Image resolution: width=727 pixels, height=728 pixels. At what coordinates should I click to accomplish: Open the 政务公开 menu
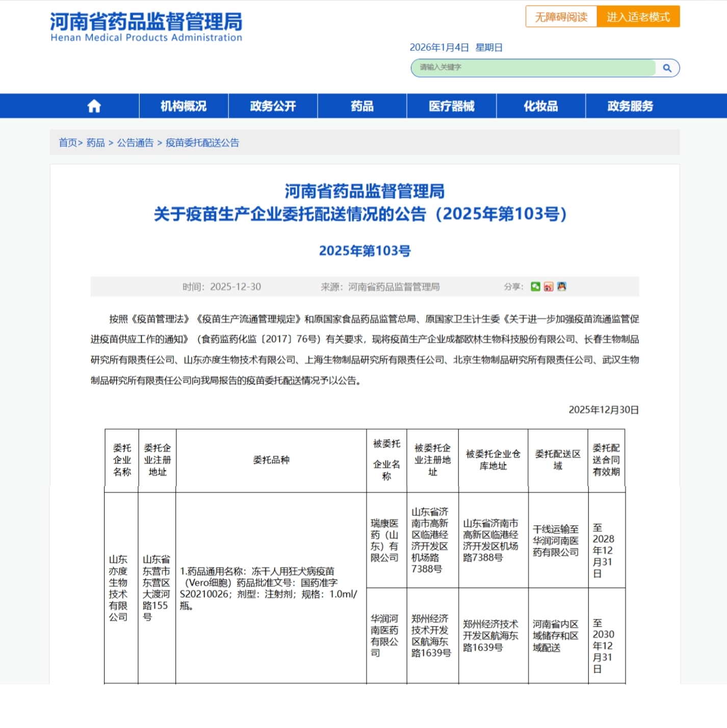tap(272, 106)
